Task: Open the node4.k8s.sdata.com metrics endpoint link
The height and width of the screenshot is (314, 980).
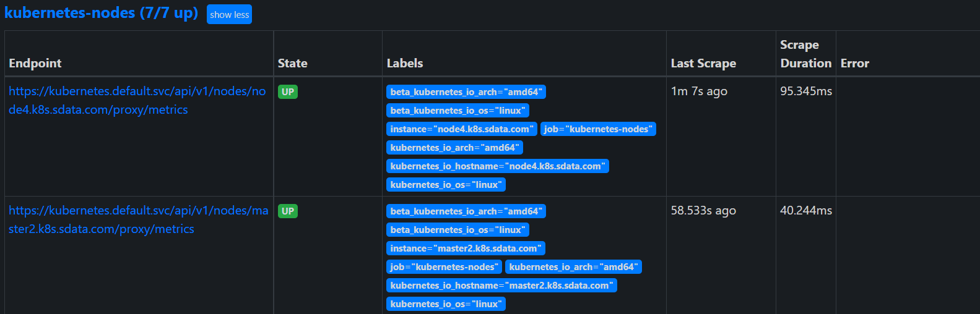Action: 137,100
